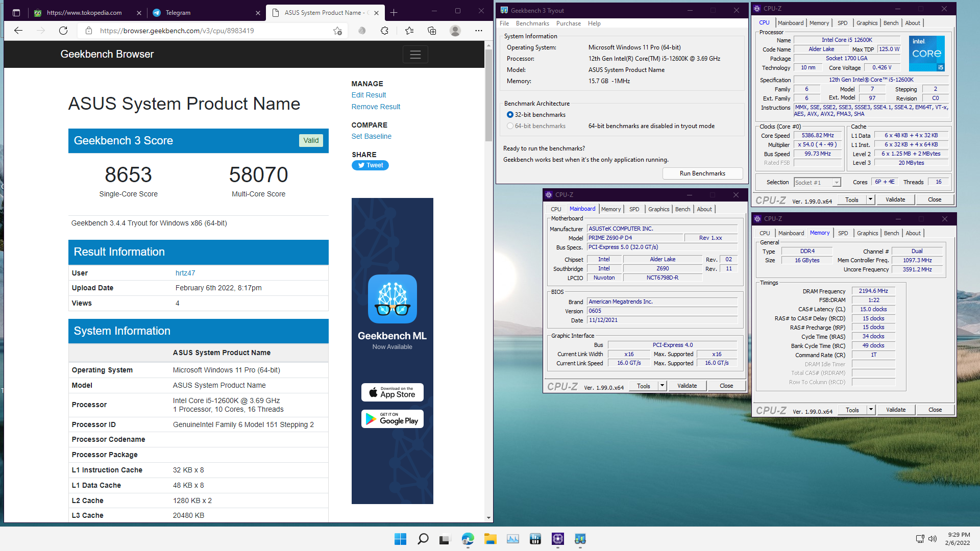Open Purchase menu in Geekbench 3 Tryout
The width and height of the screenshot is (980, 551).
click(x=569, y=23)
